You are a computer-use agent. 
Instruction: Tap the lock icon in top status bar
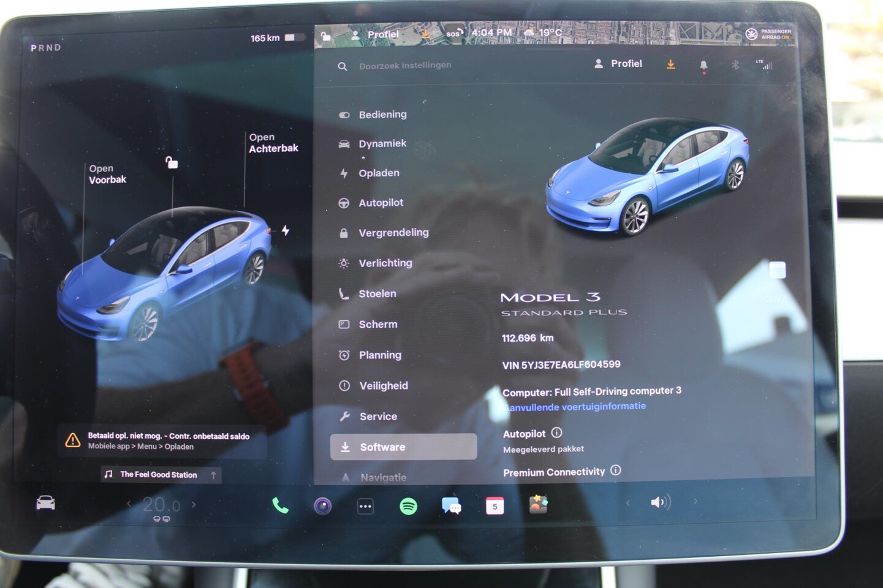point(326,36)
